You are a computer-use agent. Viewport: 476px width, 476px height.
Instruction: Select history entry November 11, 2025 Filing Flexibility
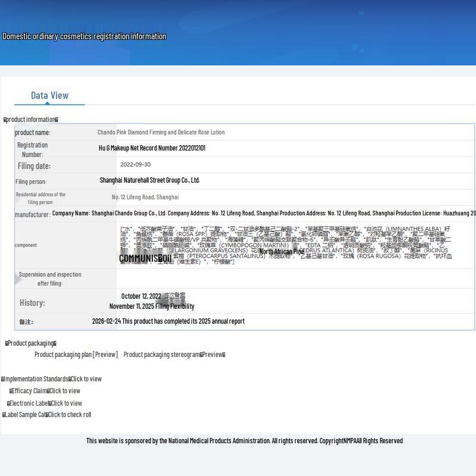152,306
